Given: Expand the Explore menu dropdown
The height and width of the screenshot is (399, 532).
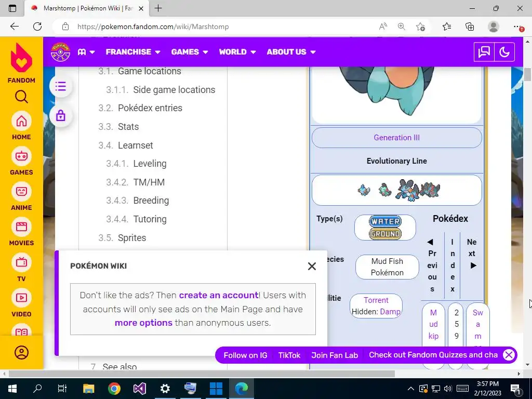Looking at the screenshot, I should (86, 52).
